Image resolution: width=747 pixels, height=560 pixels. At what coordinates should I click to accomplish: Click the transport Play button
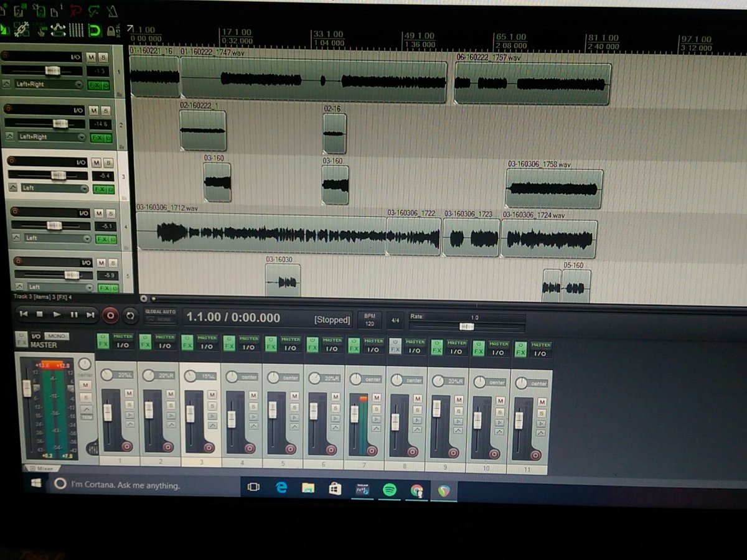[x=57, y=315]
